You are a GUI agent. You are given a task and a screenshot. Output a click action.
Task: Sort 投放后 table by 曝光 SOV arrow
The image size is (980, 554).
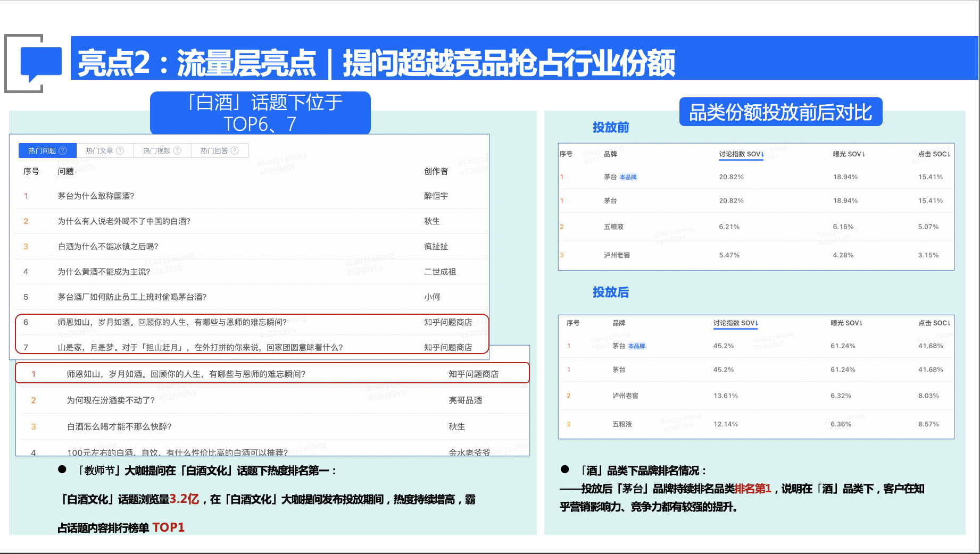(861, 323)
